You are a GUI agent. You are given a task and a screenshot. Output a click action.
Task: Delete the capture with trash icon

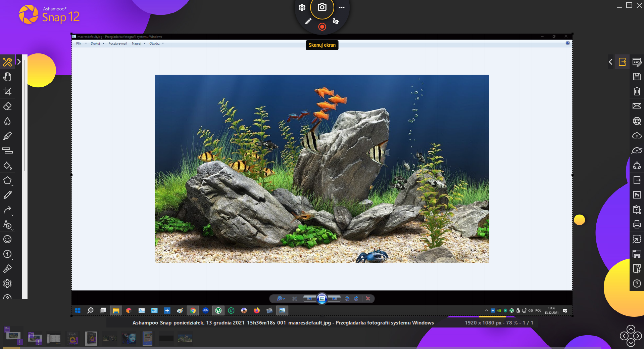(637, 91)
